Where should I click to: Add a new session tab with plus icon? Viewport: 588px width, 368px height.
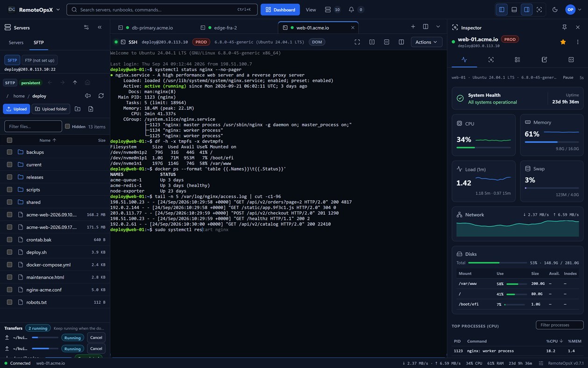pyautogui.click(x=413, y=27)
